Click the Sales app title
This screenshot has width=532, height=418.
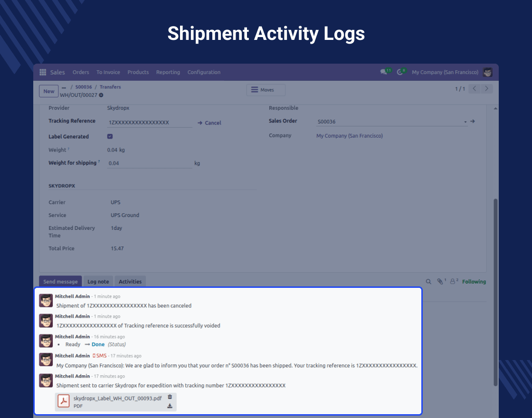point(57,72)
